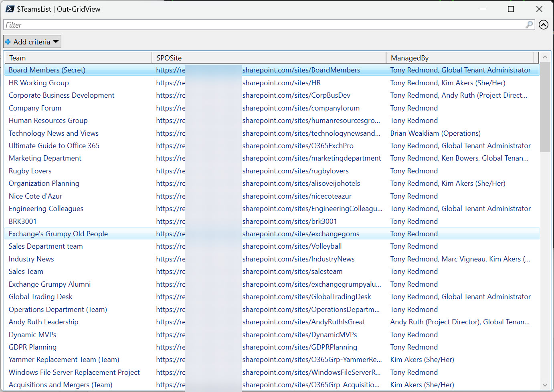Click Brian Weakliam (Operations) in ManagedBy
Screen dimensions: 554x392
[435, 133]
